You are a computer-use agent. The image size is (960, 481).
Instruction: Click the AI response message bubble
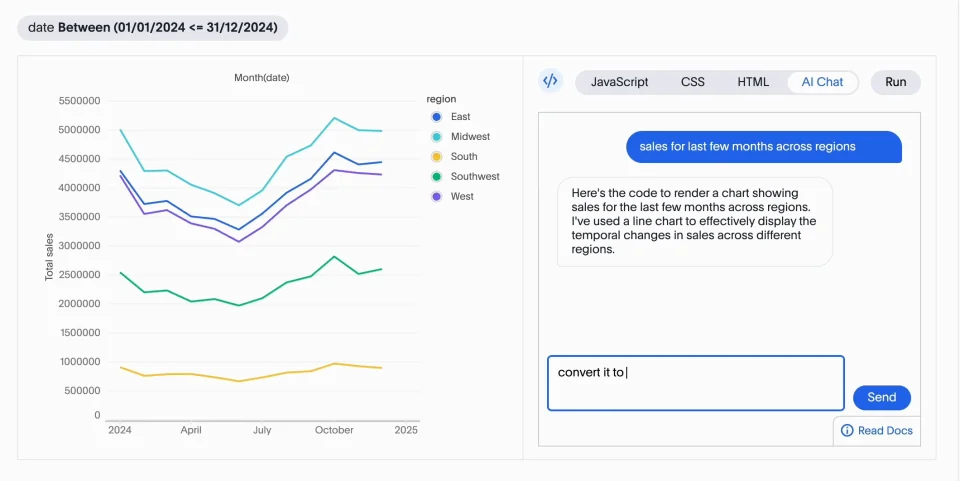(x=694, y=222)
